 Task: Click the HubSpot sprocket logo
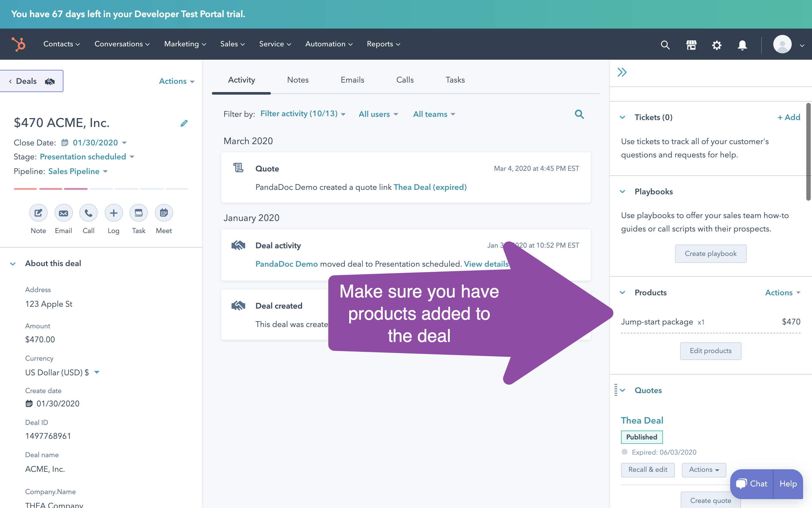18,44
